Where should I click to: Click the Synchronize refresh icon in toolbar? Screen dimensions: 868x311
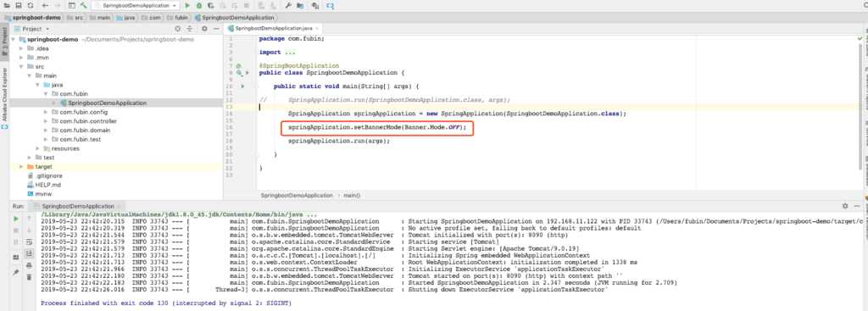point(30,6)
